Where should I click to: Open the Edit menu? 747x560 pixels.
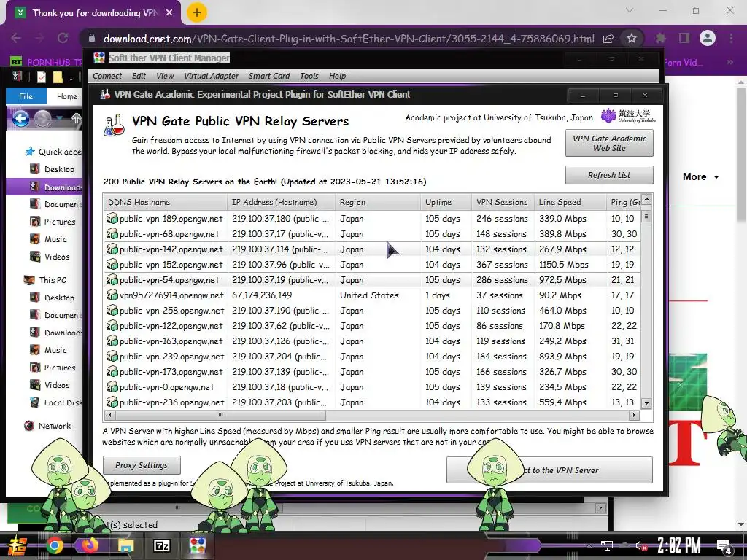139,76
